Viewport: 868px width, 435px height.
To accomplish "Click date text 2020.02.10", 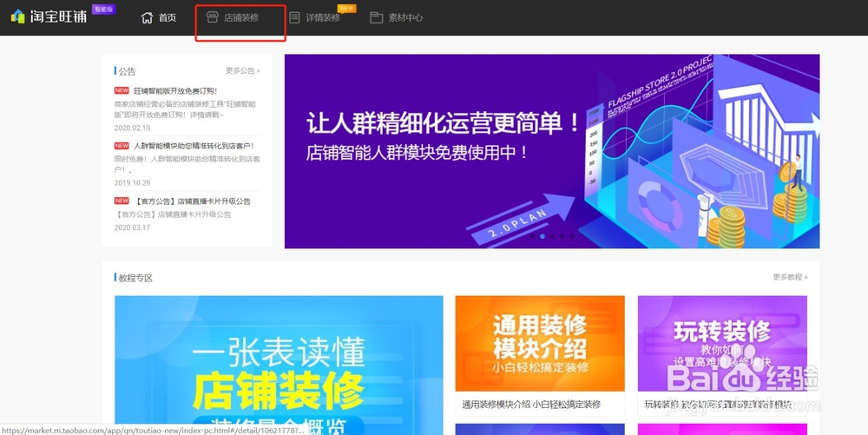I will pos(132,128).
